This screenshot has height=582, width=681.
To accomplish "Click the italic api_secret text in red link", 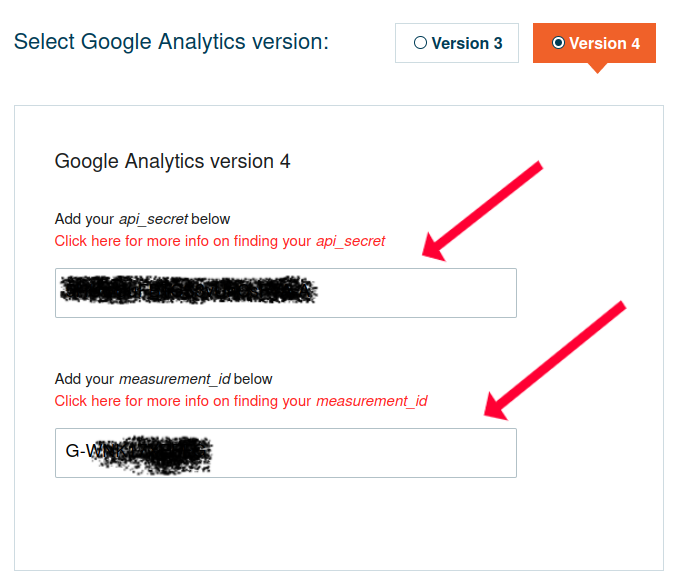I will pos(350,241).
